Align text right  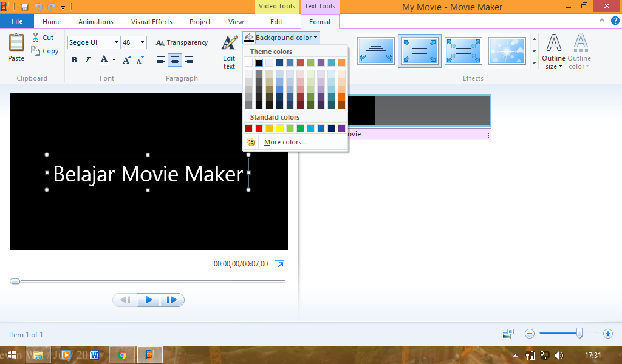189,60
